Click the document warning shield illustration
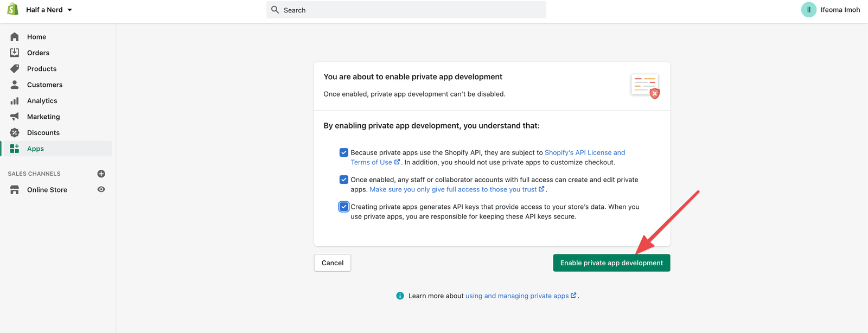 [x=646, y=86]
